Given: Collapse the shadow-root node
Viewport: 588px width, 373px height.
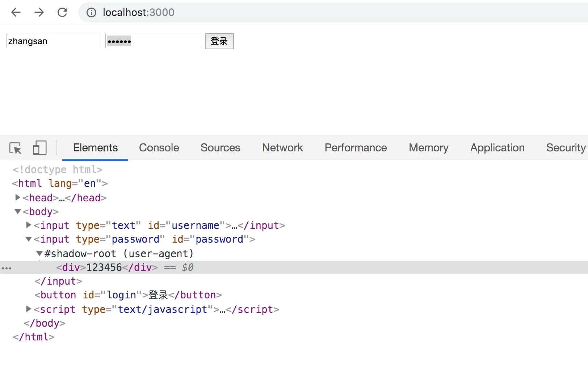Looking at the screenshot, I should (x=39, y=253).
